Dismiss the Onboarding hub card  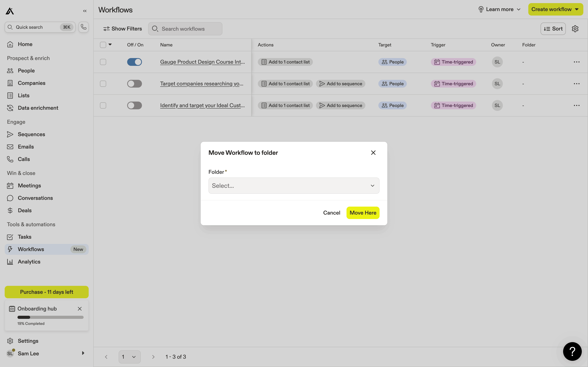pos(80,309)
